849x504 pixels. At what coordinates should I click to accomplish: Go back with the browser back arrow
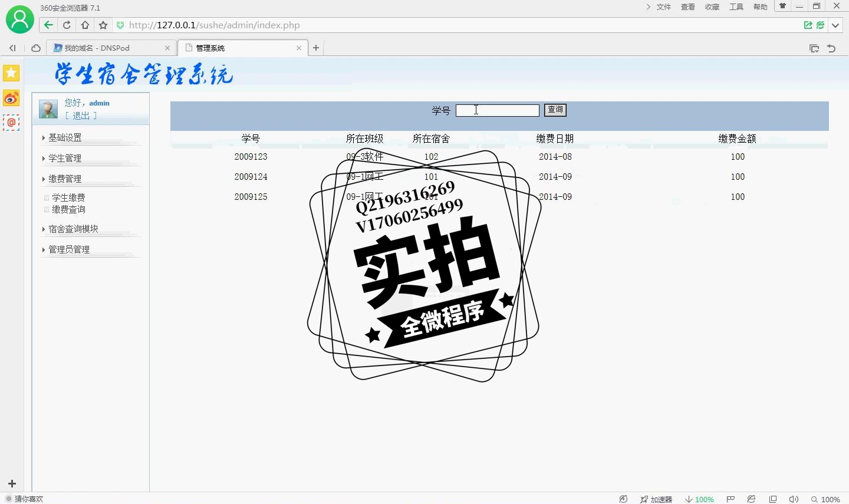[48, 25]
